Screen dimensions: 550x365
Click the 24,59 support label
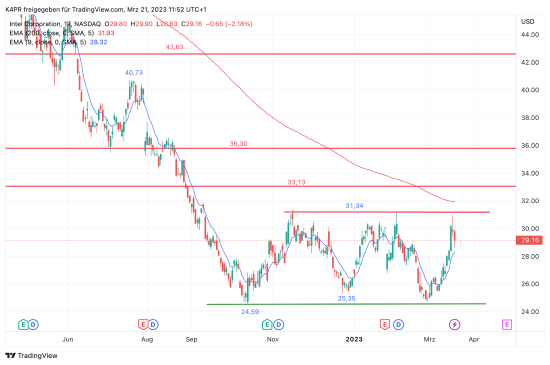coord(250,312)
